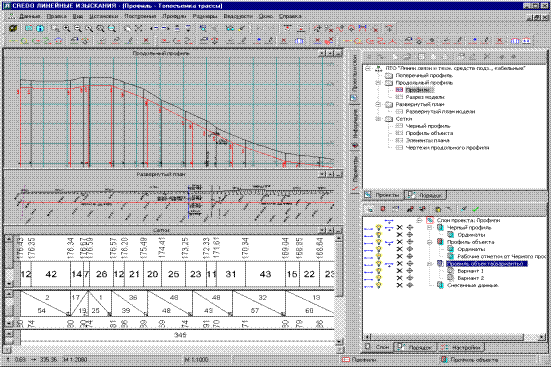The width and height of the screenshot is (551, 368).
Task: Select Развернутый план модели tree item
Action: [440, 112]
